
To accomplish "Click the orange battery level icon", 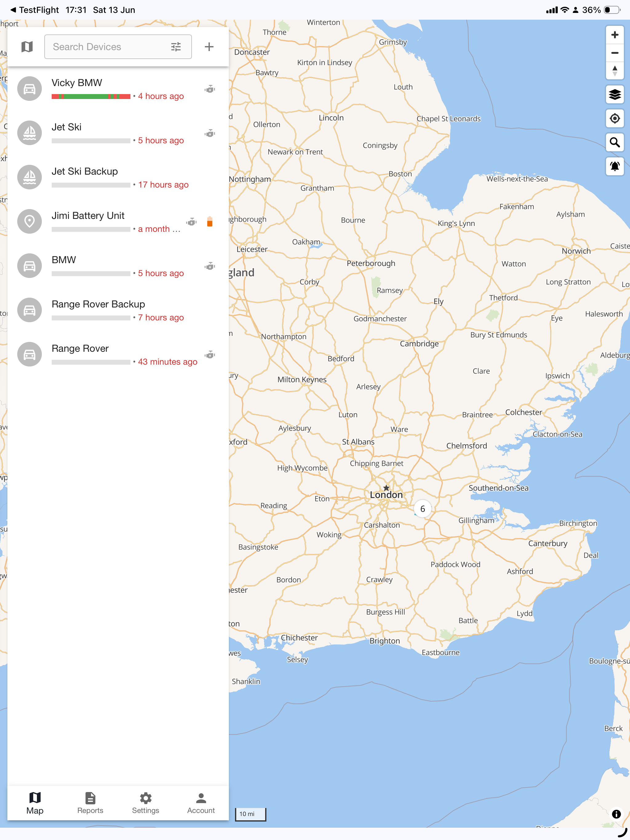I will pyautogui.click(x=210, y=222).
